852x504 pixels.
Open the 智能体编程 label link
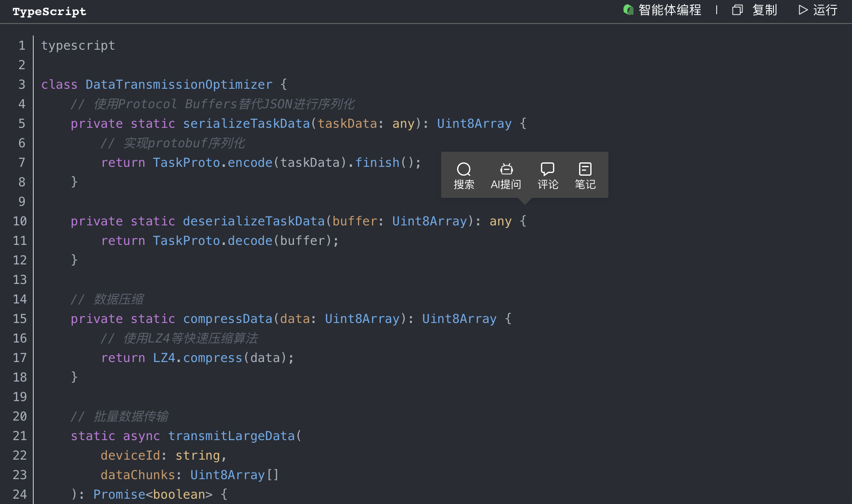coord(670,10)
